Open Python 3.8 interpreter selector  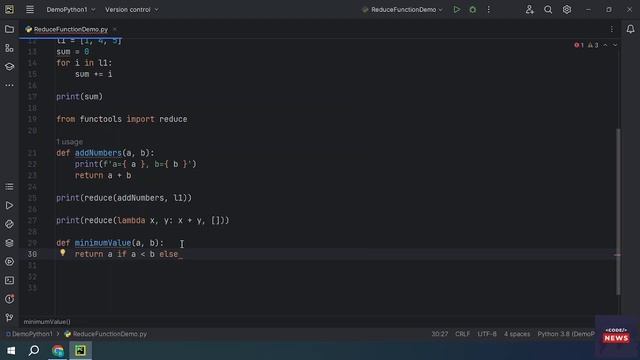click(x=566, y=334)
